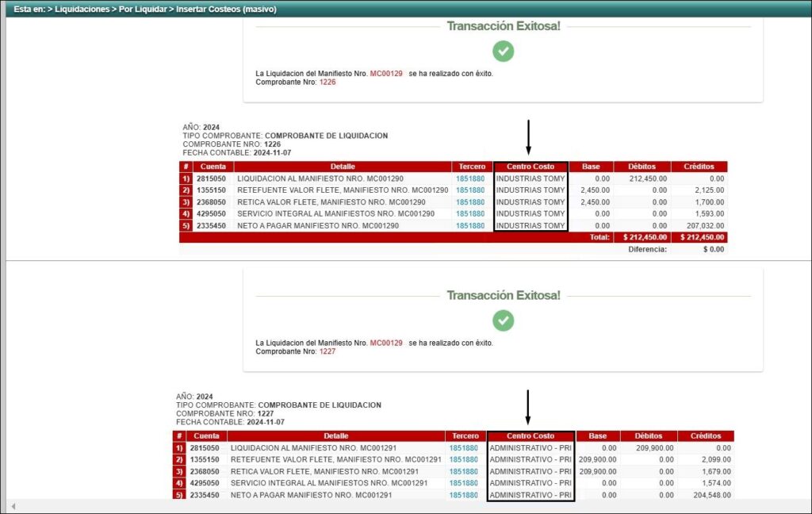Click row badge 2) for RETEFUENTE VALOR FLETE MC001291
Screen dimensions: 812x514
tap(179, 459)
